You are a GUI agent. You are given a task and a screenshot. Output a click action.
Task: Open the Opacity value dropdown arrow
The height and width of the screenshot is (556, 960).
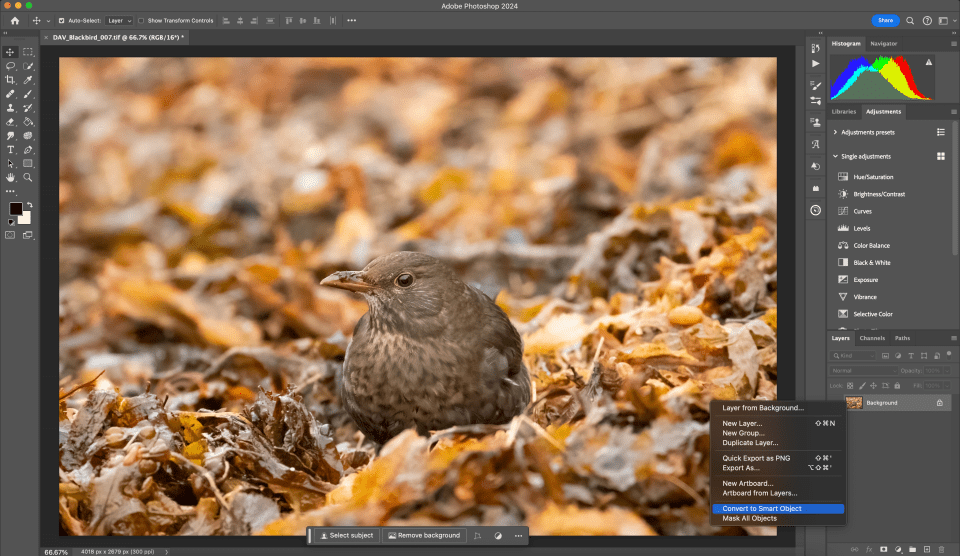pyautogui.click(x=948, y=370)
